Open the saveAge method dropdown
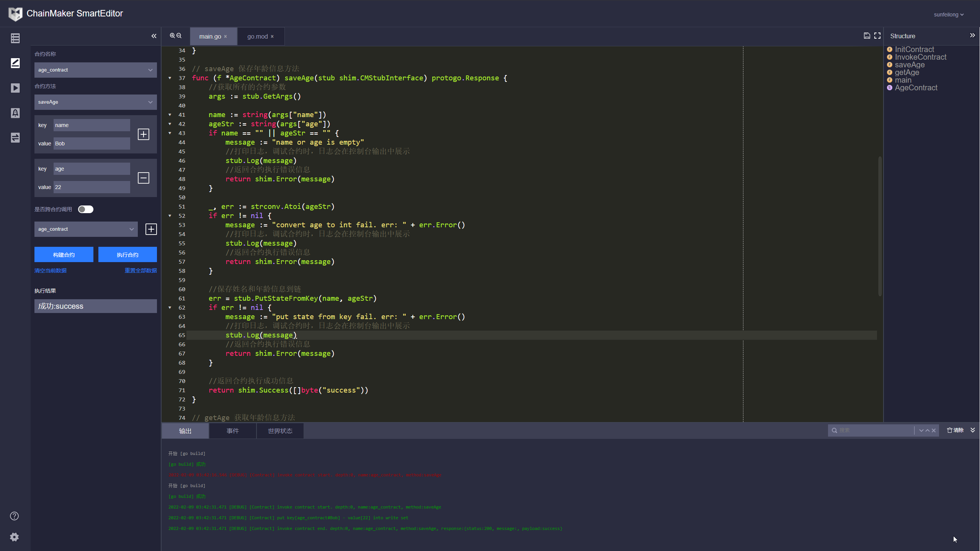This screenshot has height=551, width=980. click(x=96, y=102)
